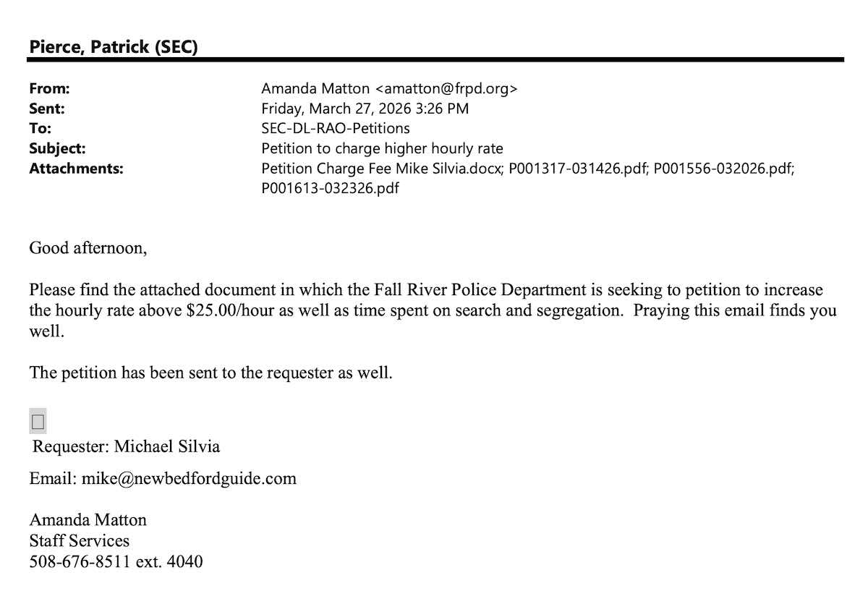The width and height of the screenshot is (868, 599).
Task: Click the 'Good afternoon,' greeting line
Action: click(88, 248)
